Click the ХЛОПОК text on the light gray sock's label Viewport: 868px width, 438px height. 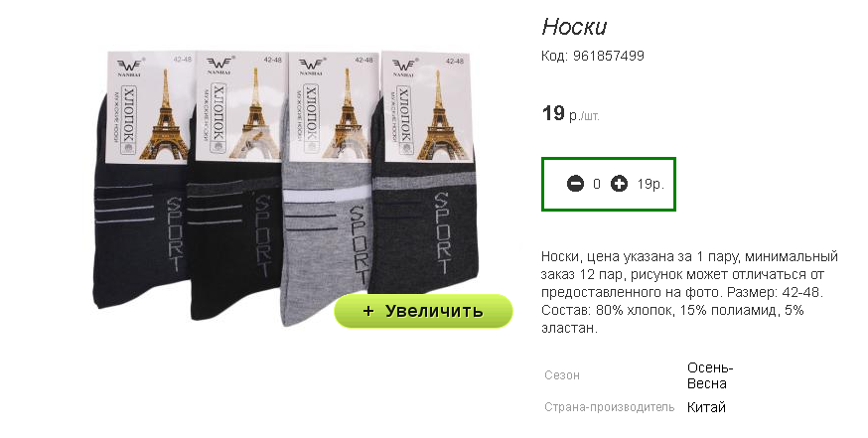[312, 113]
